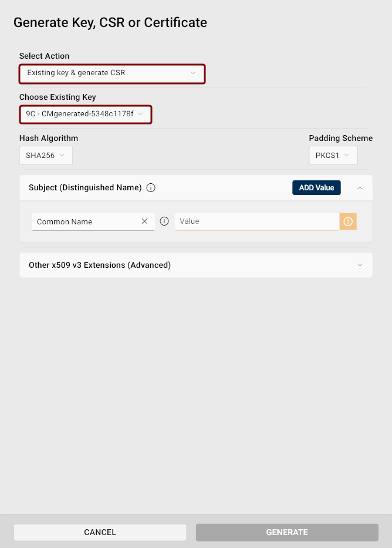Image resolution: width=392 pixels, height=548 pixels.
Task: Click the chevron arrow in Select Action box
Action: click(193, 73)
